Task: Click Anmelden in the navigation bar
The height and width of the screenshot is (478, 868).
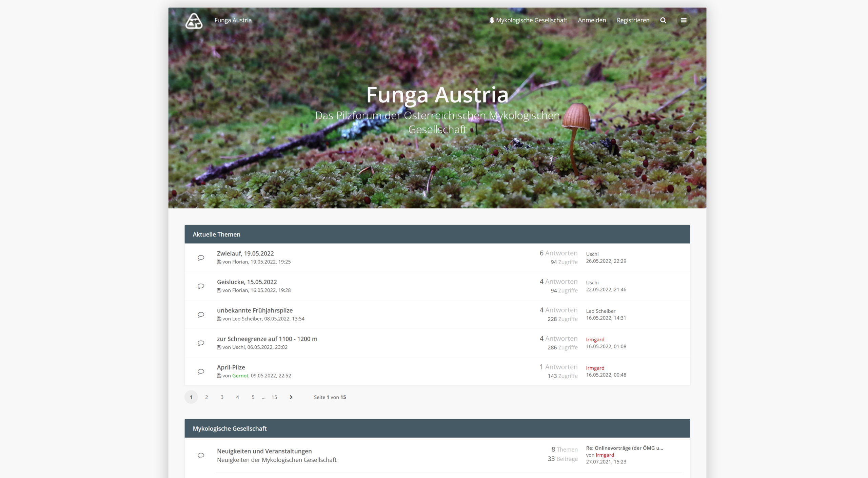Action: (x=592, y=20)
